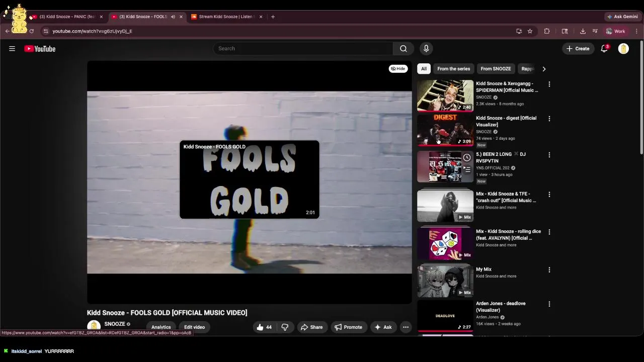Open options menu for digest Visualizer video

[x=549, y=119]
